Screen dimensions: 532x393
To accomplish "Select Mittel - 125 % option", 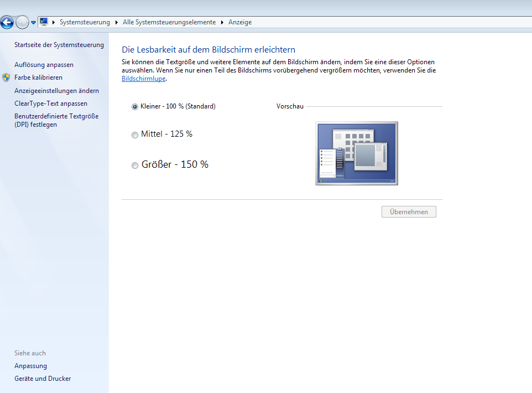I will (162, 134).
